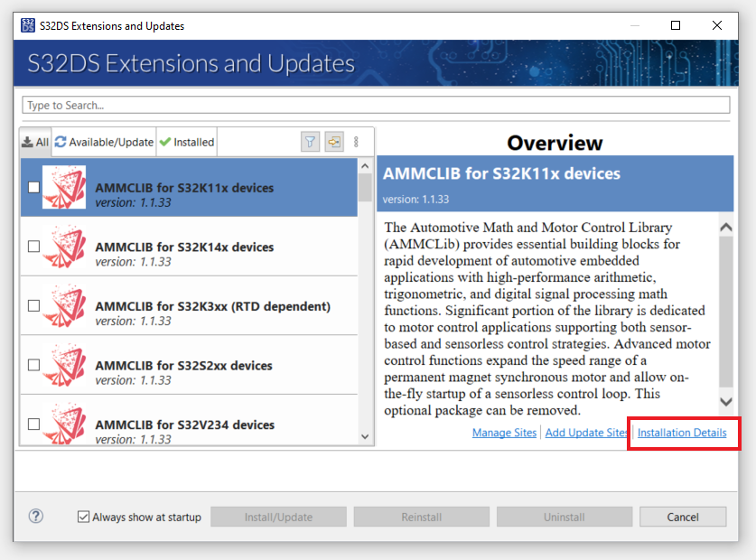Select AMMCLIB for S32K14x devices row
Screen dimensions: 756x560
pos(189,247)
